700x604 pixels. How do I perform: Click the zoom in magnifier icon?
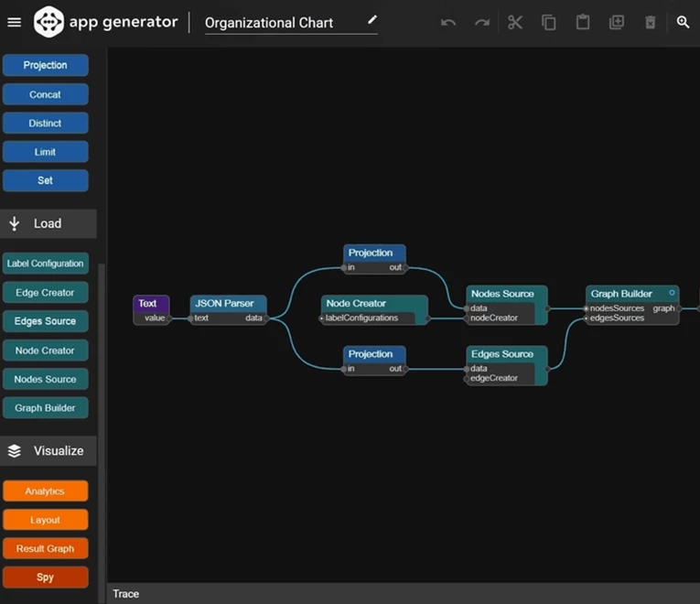pyautogui.click(x=684, y=22)
